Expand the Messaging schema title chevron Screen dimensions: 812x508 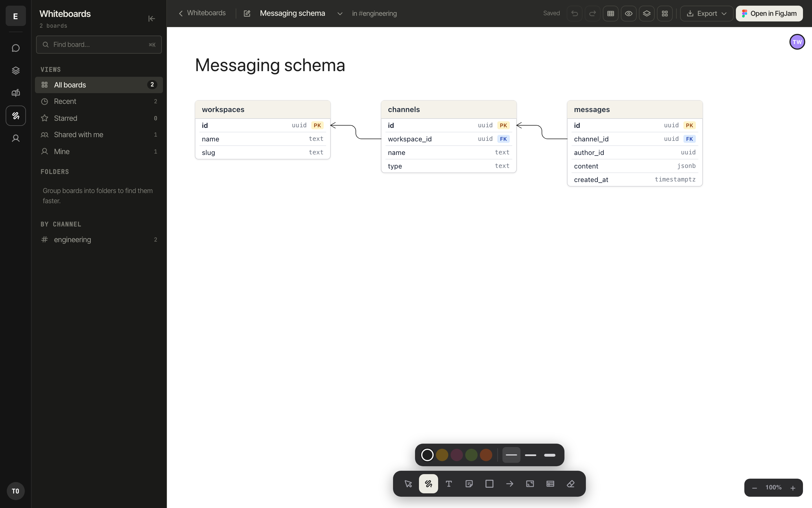[x=340, y=14]
